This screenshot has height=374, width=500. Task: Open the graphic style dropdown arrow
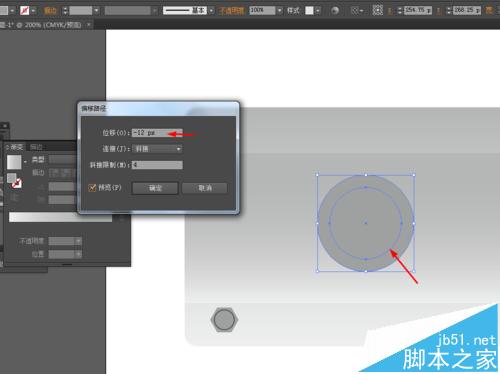pyautogui.click(x=318, y=11)
